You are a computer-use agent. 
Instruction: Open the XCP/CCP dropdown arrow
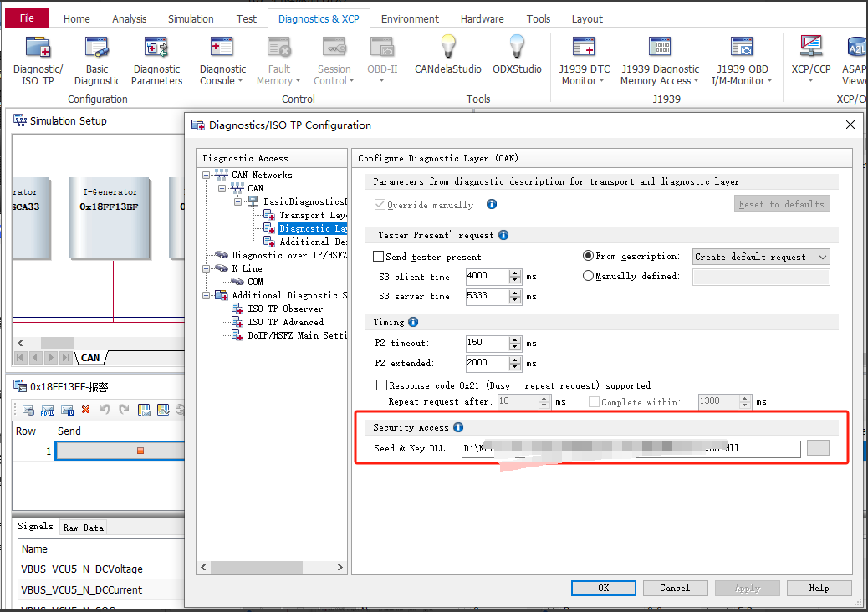point(811,81)
